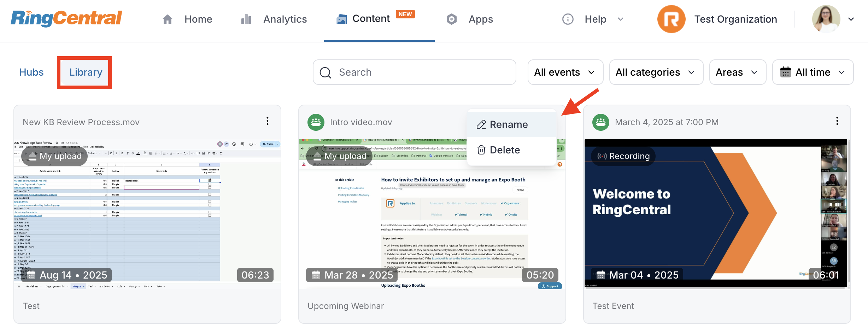Open the All time date filter
This screenshot has height=333, width=868.
(x=813, y=72)
